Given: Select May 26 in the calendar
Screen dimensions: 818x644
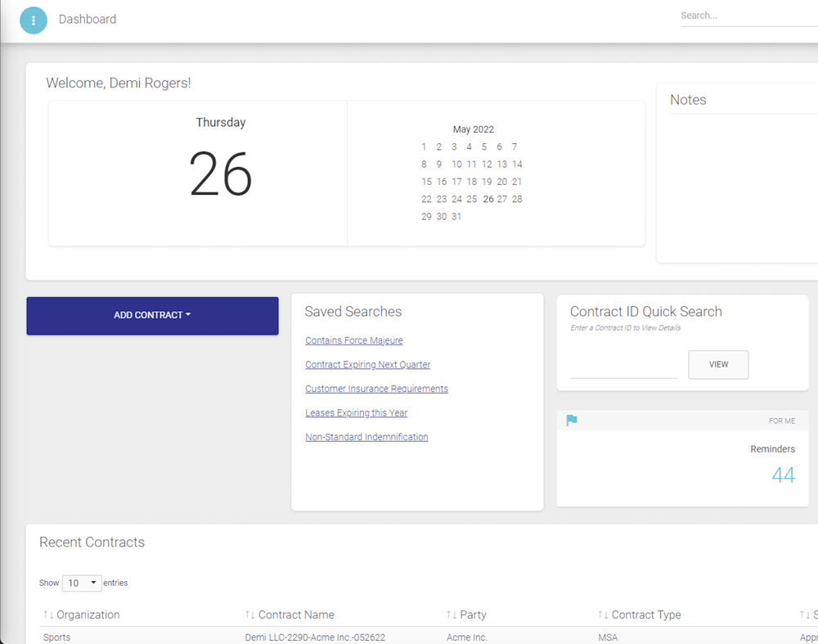Looking at the screenshot, I should (x=488, y=199).
